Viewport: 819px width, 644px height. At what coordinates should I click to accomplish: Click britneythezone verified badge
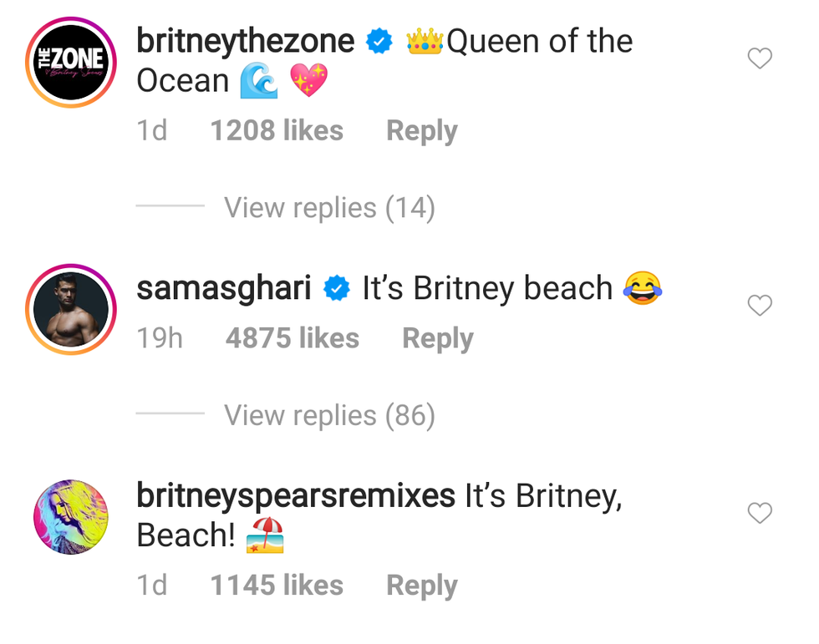pyautogui.click(x=380, y=42)
